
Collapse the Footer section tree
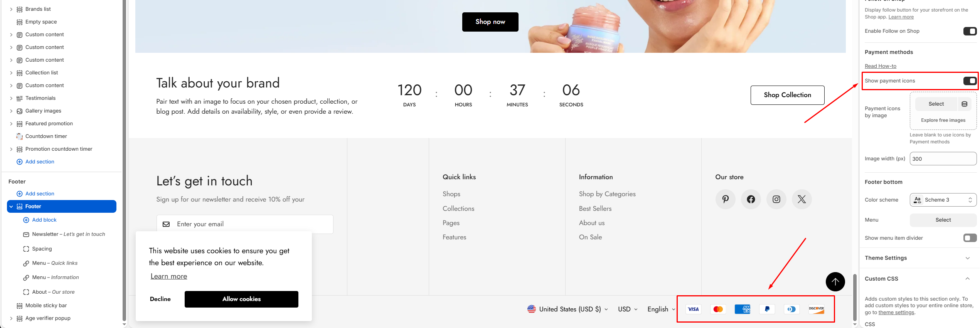[x=11, y=207]
